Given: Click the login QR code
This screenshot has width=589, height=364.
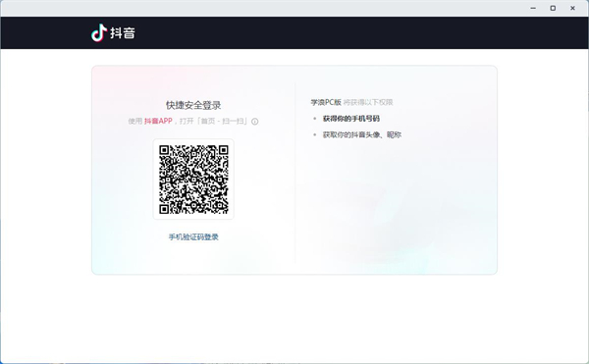Looking at the screenshot, I should pyautogui.click(x=193, y=180).
